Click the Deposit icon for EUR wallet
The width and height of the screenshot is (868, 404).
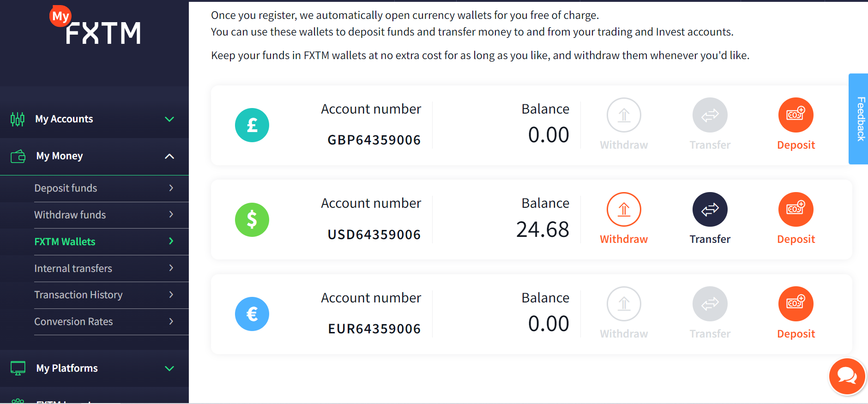coord(796,304)
